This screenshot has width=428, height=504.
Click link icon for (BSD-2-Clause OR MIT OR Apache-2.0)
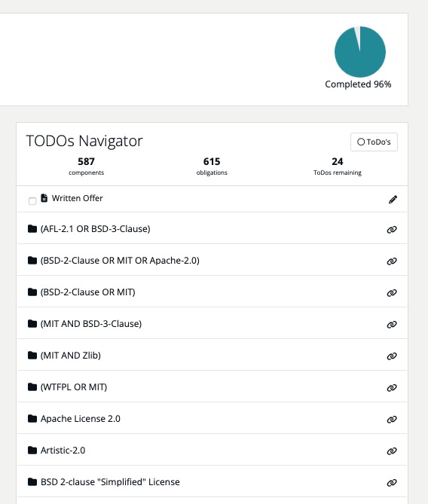392,261
